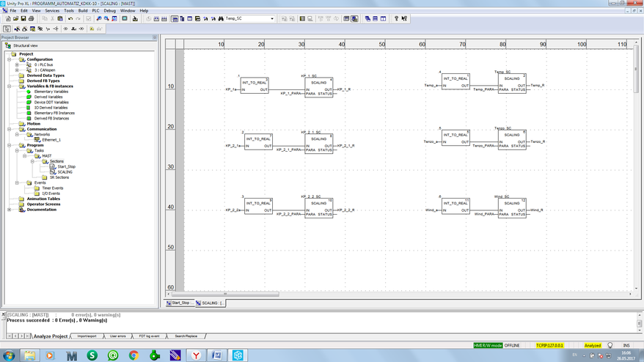Close the Project Browser panel

pos(155,37)
